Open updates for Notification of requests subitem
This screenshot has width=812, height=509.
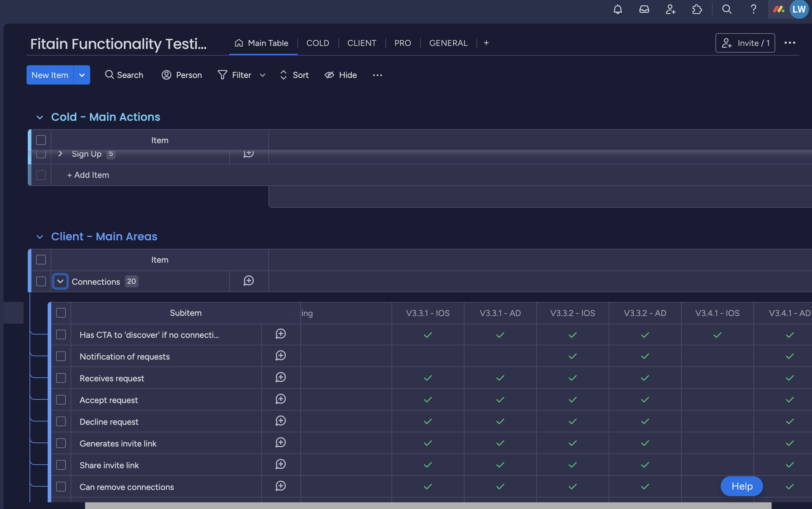pyautogui.click(x=281, y=356)
